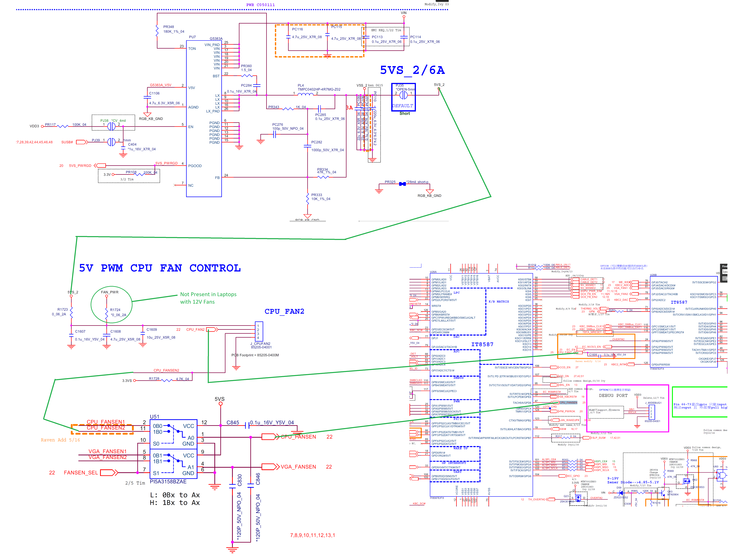The image size is (740, 560).
Task: Select the PL4 inductor label
Action: point(301,85)
